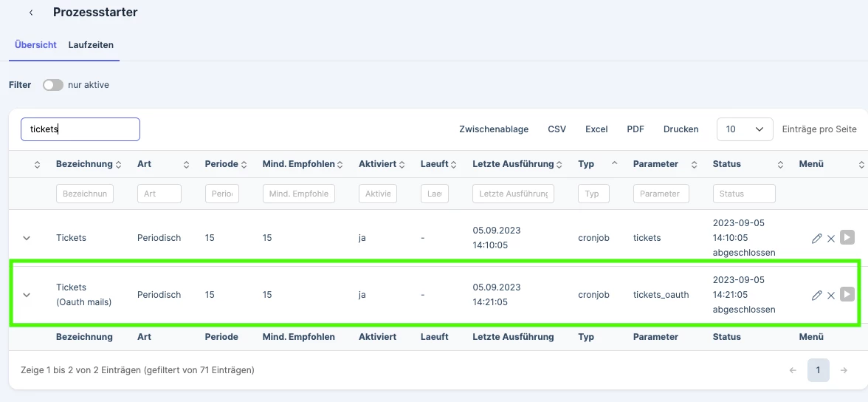Sort by Periode column arrows
868x402 pixels.
[244, 164]
